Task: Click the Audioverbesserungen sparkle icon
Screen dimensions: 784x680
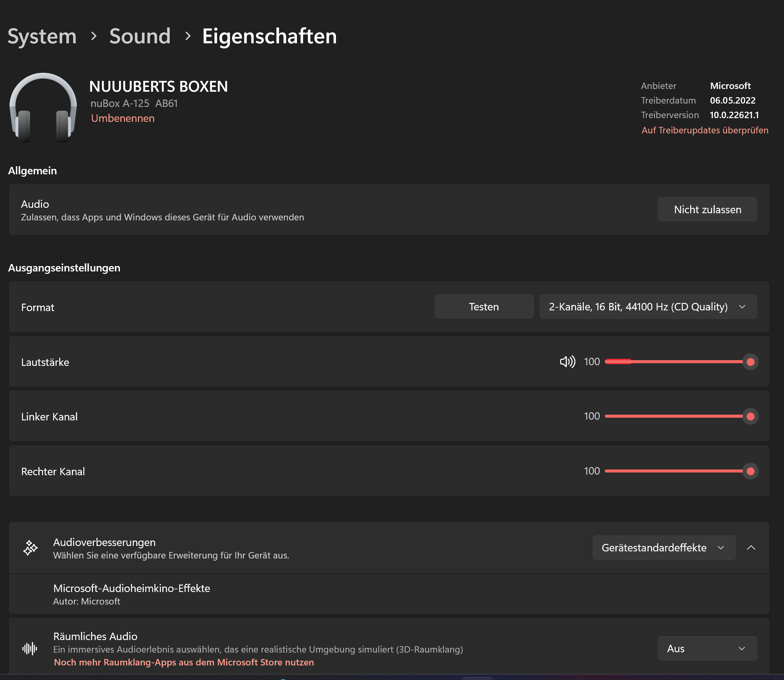Action: coord(30,548)
